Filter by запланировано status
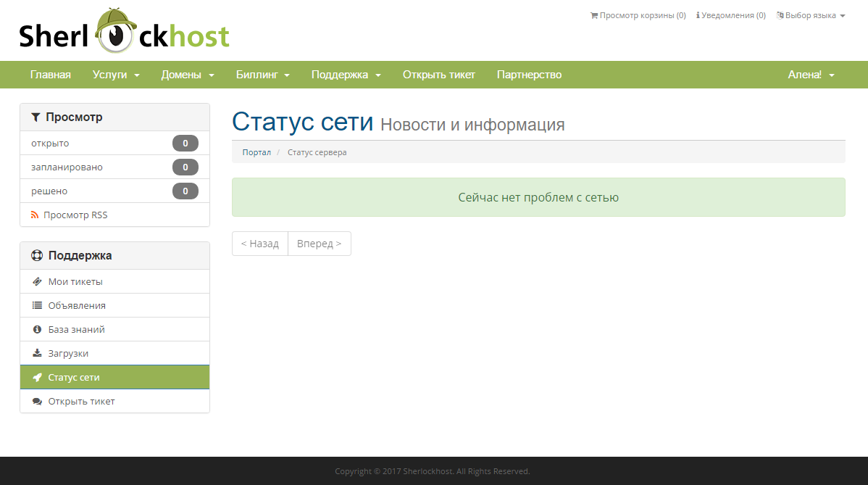The image size is (868, 485). point(67,167)
